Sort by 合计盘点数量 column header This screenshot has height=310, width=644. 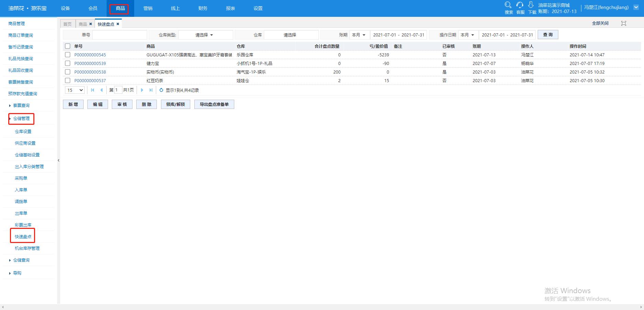(327, 46)
